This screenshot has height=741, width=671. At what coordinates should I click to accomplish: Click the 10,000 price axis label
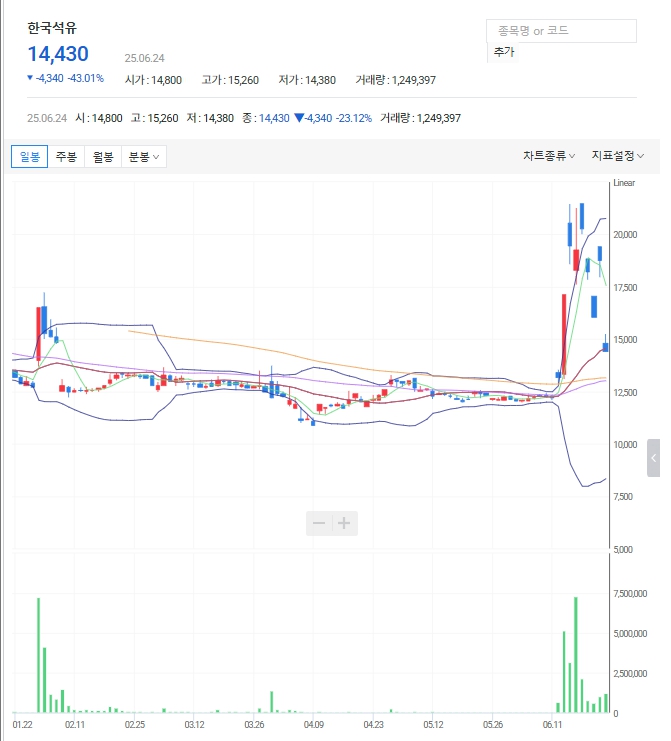(625, 445)
